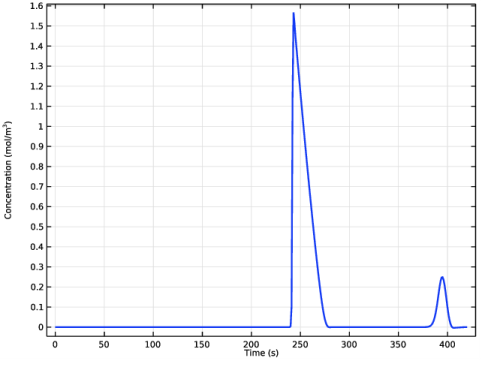
Task: Click the y-axis tick label 1.3
Action: (x=37, y=66)
